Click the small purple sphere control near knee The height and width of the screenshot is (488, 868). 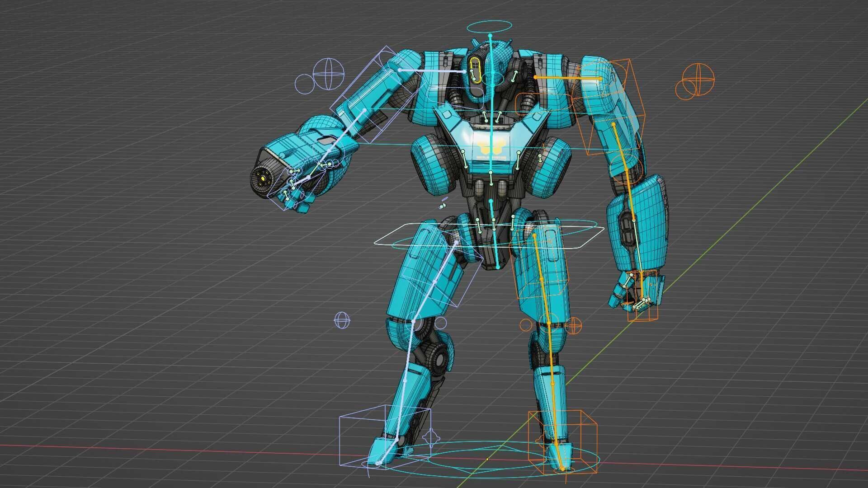(x=342, y=320)
